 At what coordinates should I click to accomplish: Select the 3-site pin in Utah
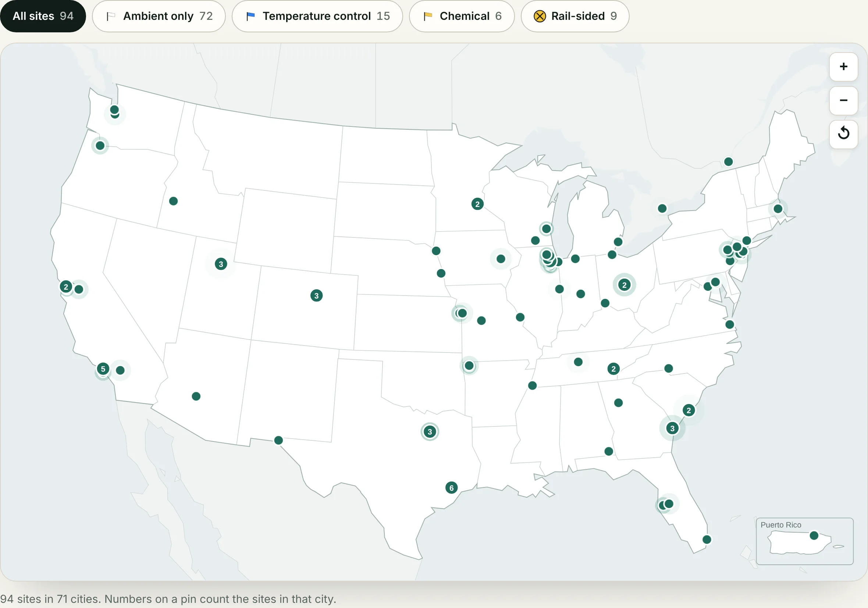pyautogui.click(x=221, y=264)
